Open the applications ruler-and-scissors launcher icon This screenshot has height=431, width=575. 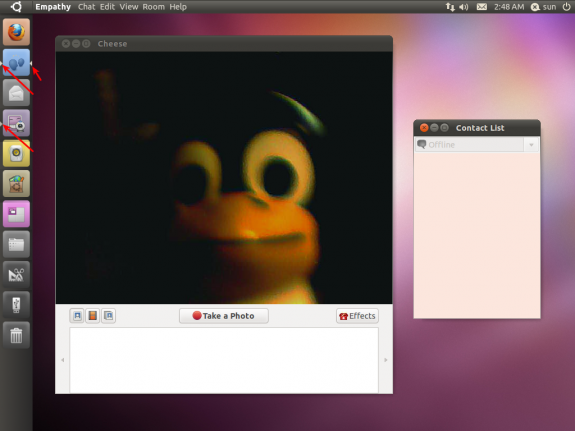pyautogui.click(x=17, y=274)
